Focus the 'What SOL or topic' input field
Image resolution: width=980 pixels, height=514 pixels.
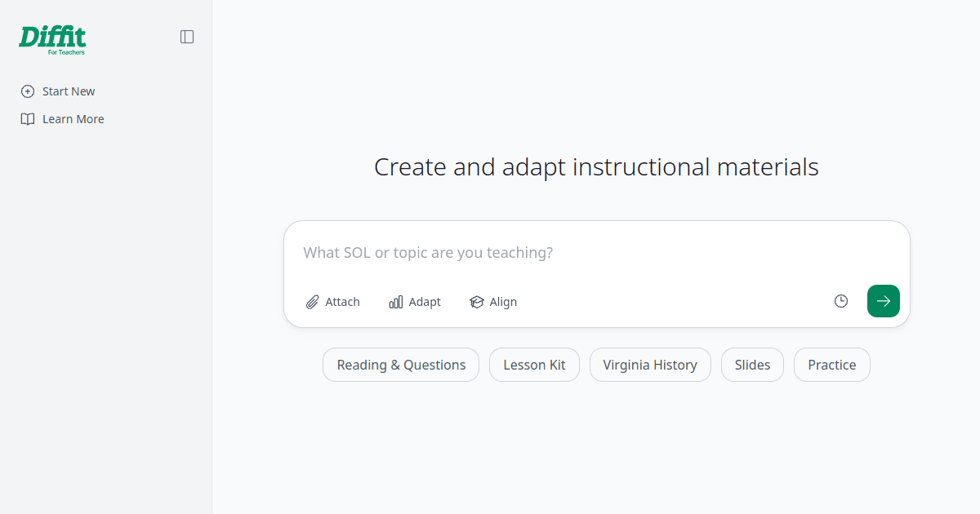pyautogui.click(x=596, y=253)
